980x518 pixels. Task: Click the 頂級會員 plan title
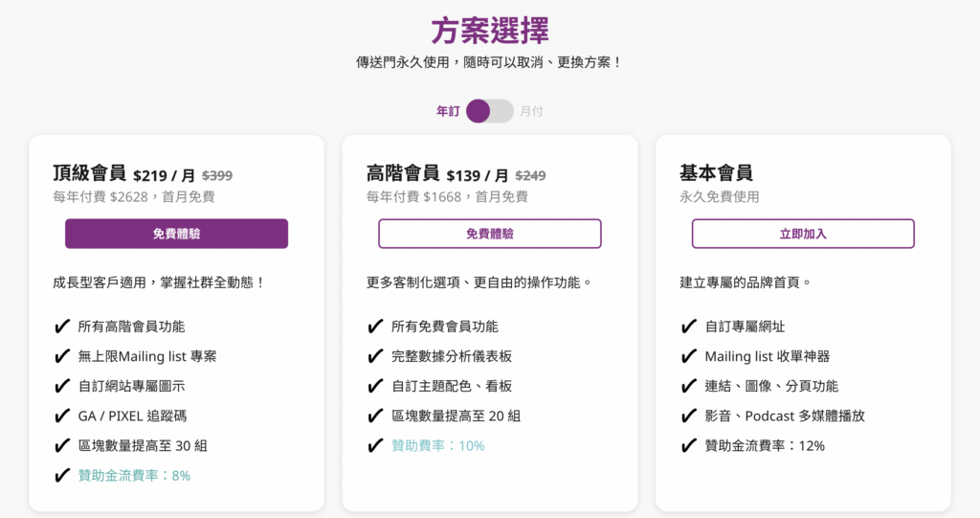(89, 173)
